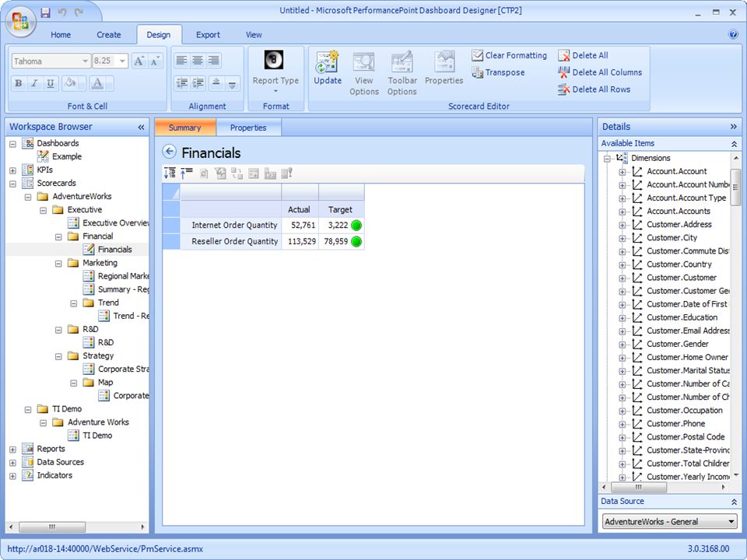Open the 8.25 font size dropdown
Image resolution: width=747 pixels, height=560 pixels.
[122, 61]
